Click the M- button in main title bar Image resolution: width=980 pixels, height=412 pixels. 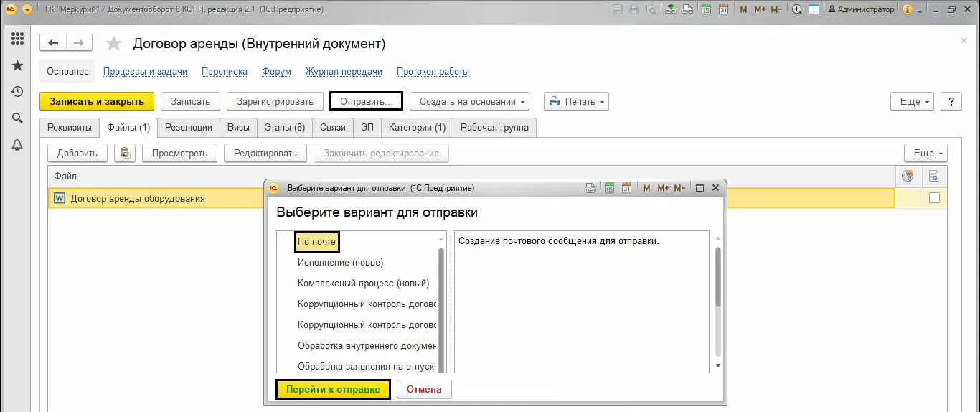pyautogui.click(x=777, y=9)
